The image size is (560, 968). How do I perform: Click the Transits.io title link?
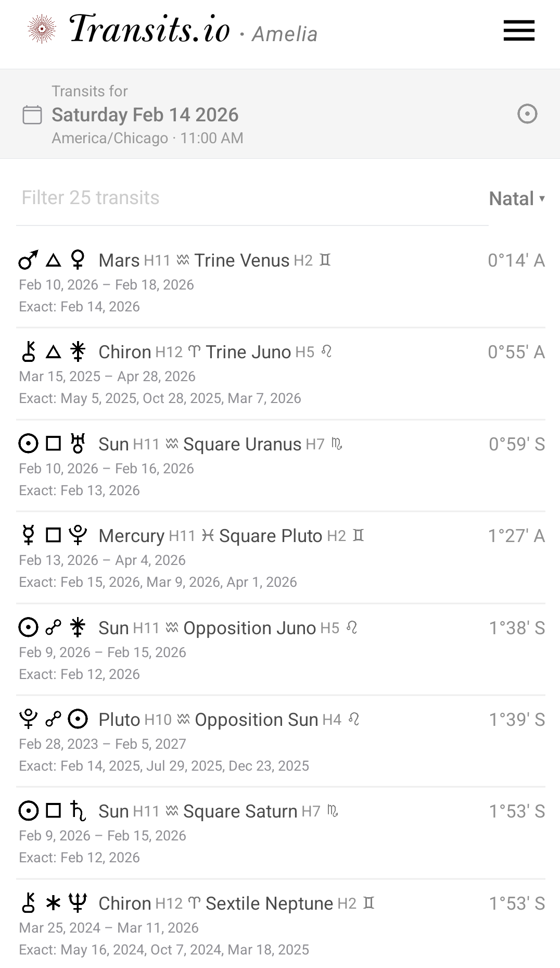tap(149, 29)
